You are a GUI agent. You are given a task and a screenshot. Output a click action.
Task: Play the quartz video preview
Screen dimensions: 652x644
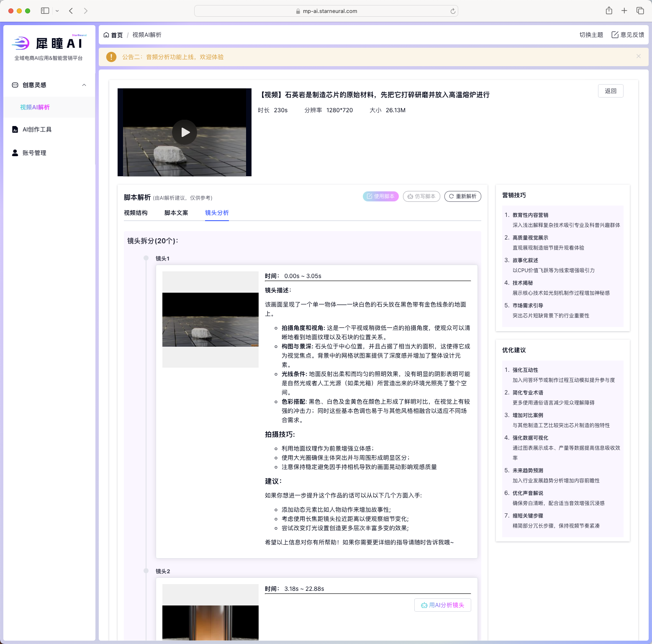click(x=185, y=132)
